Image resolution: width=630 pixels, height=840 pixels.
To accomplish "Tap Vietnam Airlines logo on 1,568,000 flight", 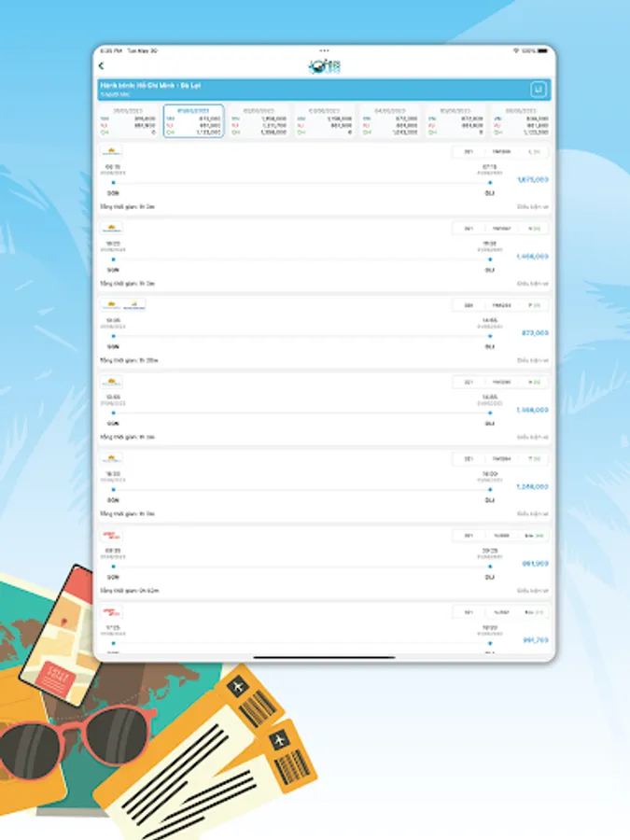I will (111, 382).
